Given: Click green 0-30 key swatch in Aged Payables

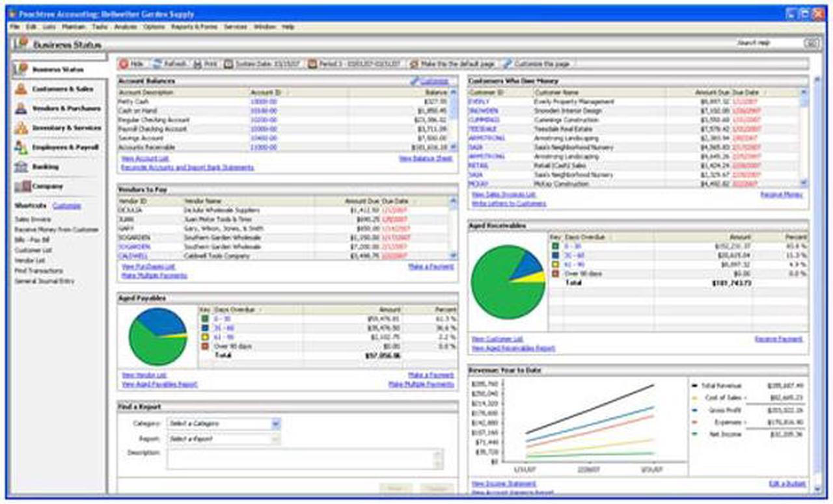Looking at the screenshot, I should pos(205,319).
